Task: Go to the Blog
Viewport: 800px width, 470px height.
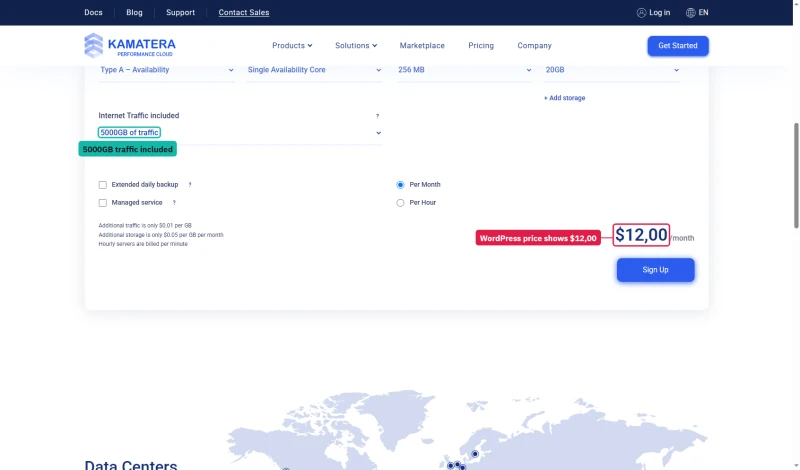Action: 134,12
